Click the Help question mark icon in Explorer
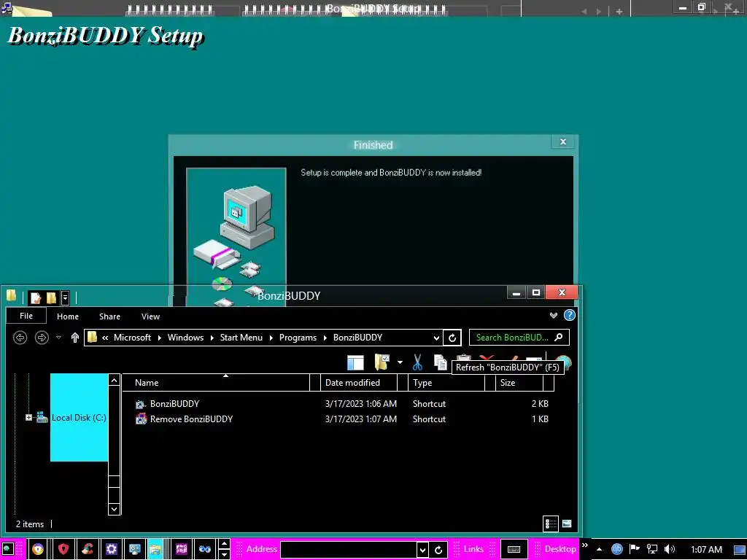 pos(569,315)
